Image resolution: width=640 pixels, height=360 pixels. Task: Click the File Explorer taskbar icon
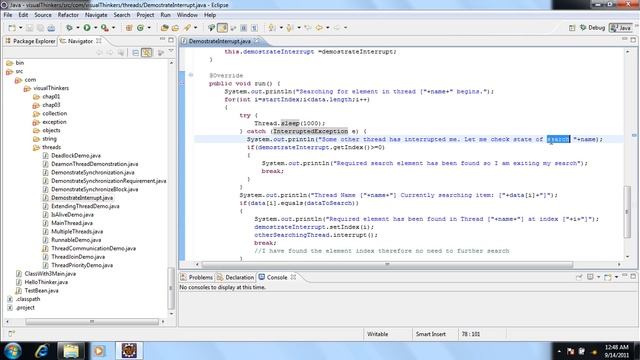71,351
